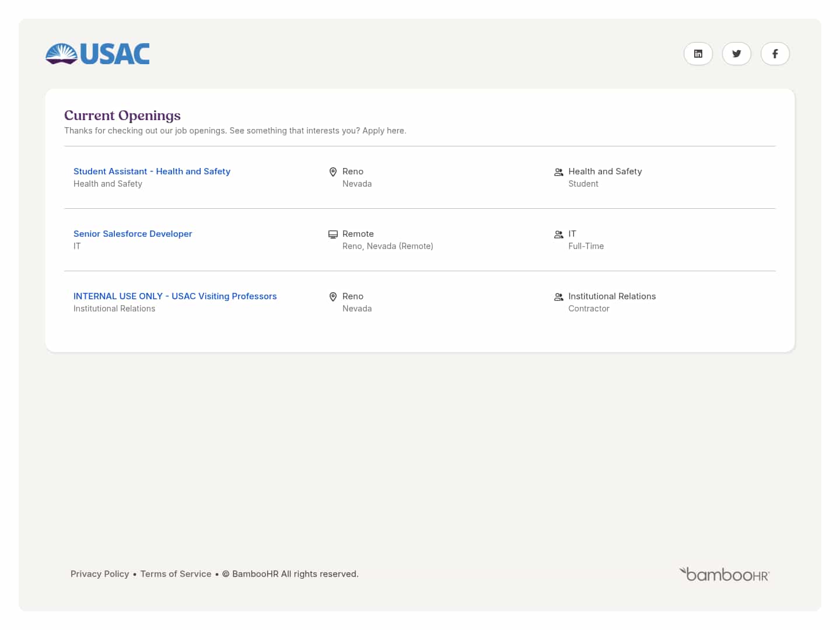Click the LinkedIn share icon
This screenshot has width=840, height=630.
coord(698,54)
